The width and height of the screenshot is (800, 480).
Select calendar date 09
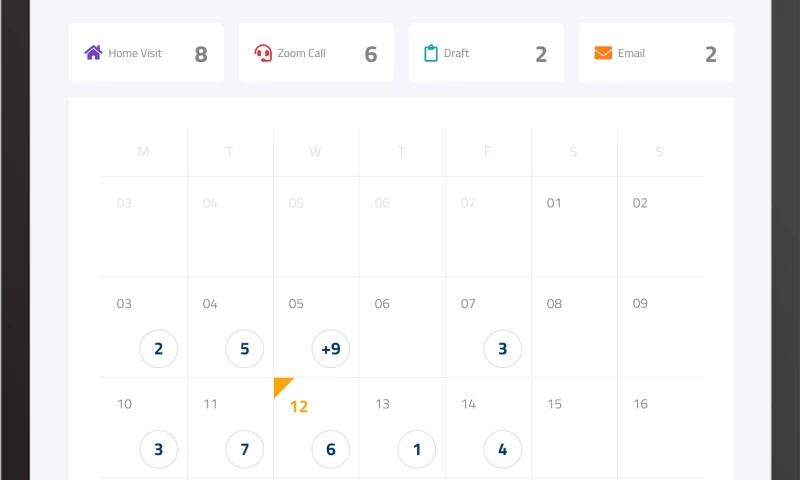coord(640,304)
